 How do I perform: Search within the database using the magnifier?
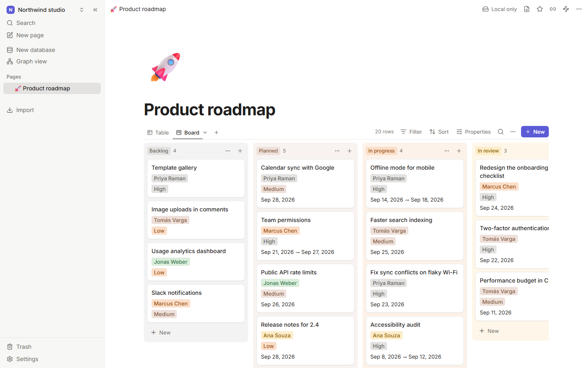501,132
